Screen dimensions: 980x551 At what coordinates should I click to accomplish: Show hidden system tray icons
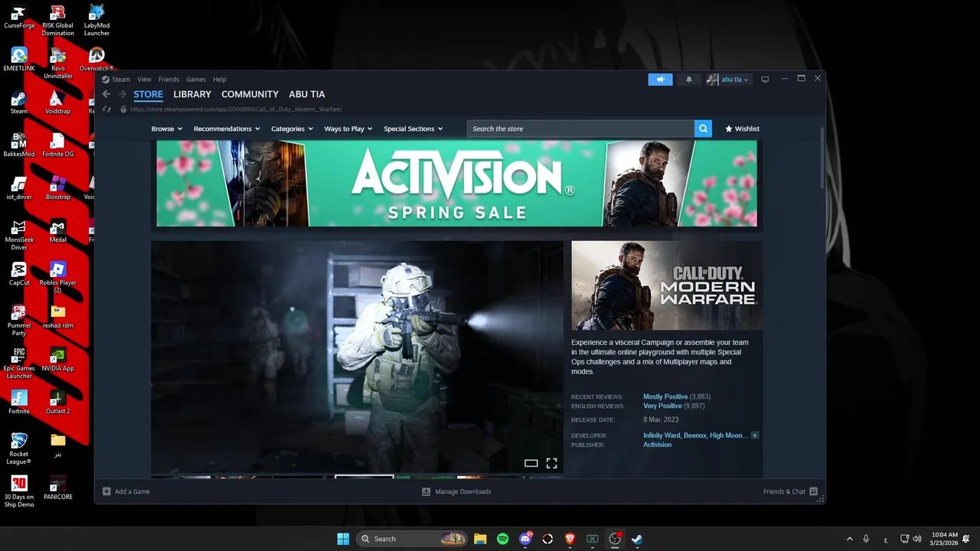pyautogui.click(x=849, y=539)
